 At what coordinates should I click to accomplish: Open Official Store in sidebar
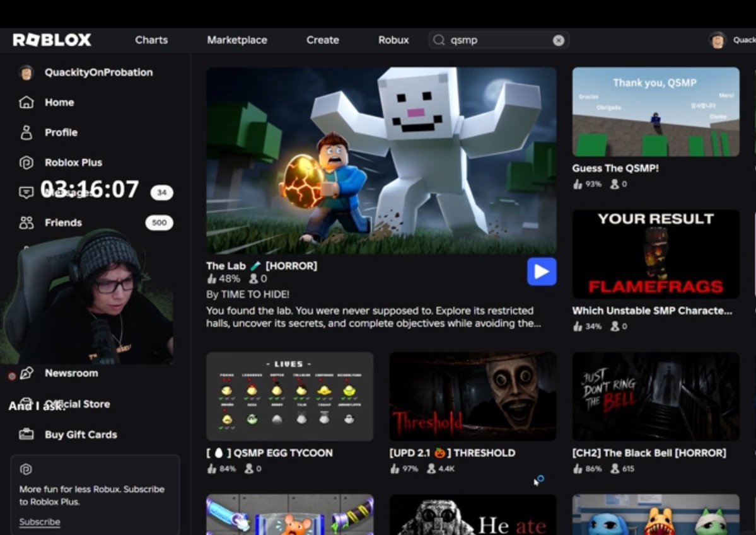[78, 404]
